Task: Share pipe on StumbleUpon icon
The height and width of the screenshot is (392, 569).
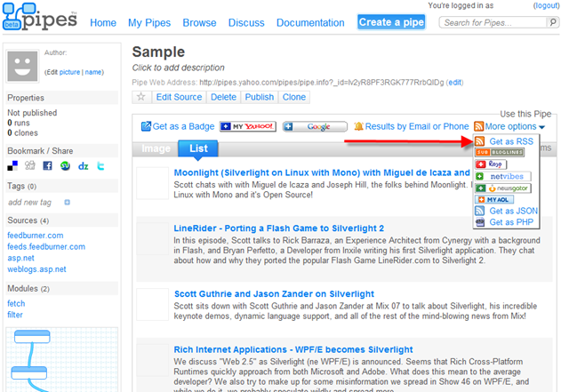Action: click(x=65, y=166)
